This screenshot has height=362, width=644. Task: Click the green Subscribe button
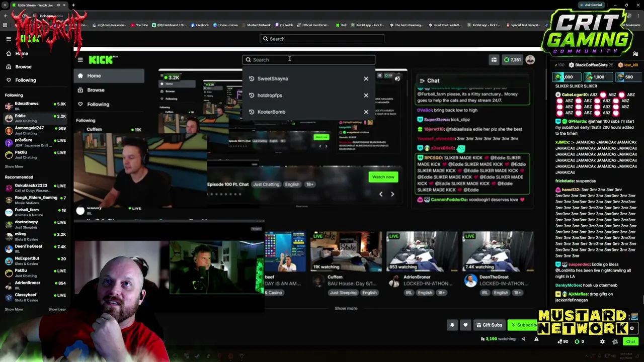[x=523, y=325]
